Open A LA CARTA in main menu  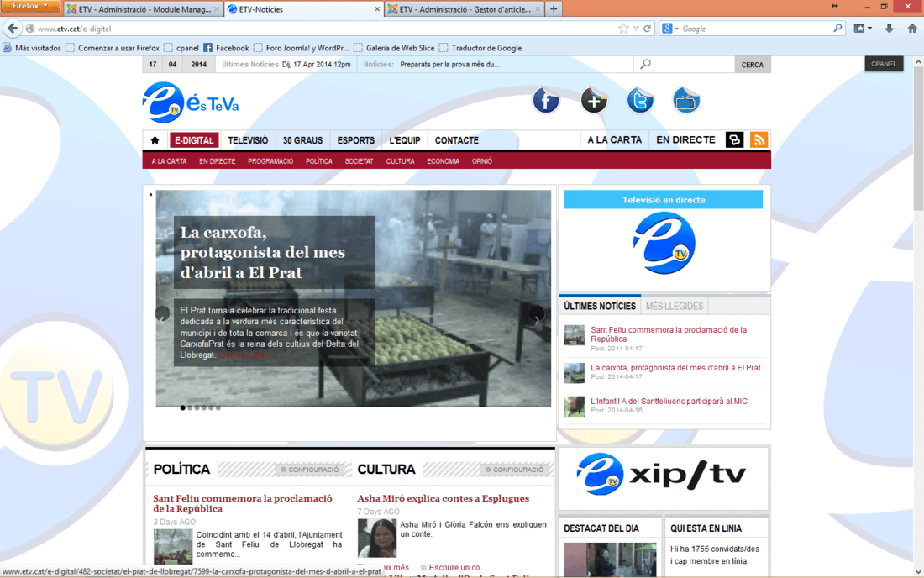pos(615,139)
